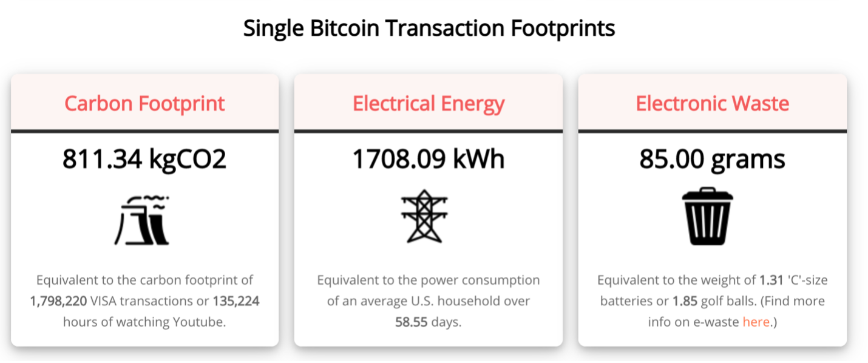Click the 135,224 hours figure

coord(236,301)
